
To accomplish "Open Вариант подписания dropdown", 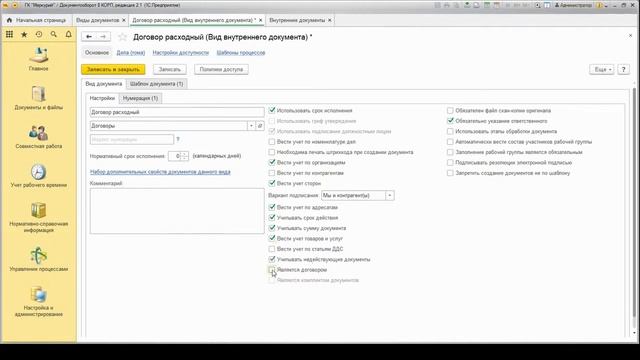I will [x=390, y=196].
